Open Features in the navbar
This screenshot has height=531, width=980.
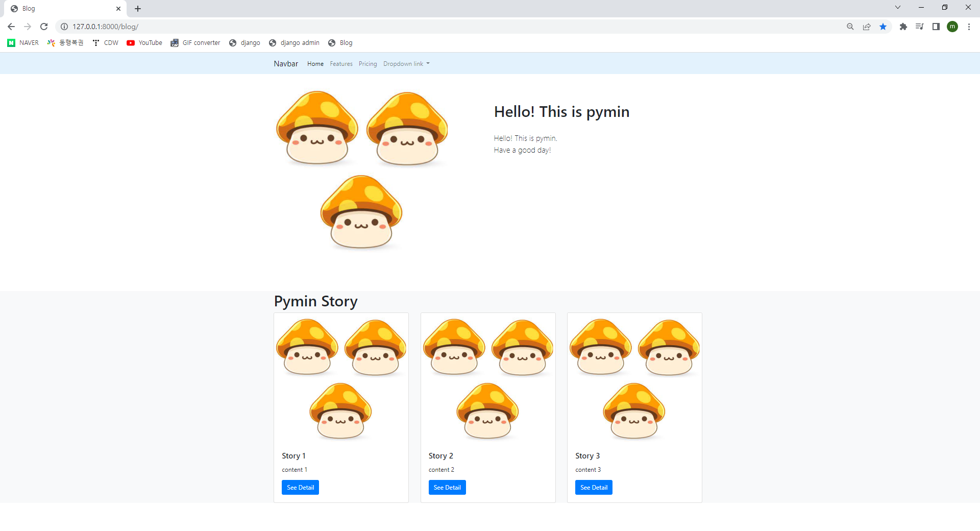tap(341, 64)
